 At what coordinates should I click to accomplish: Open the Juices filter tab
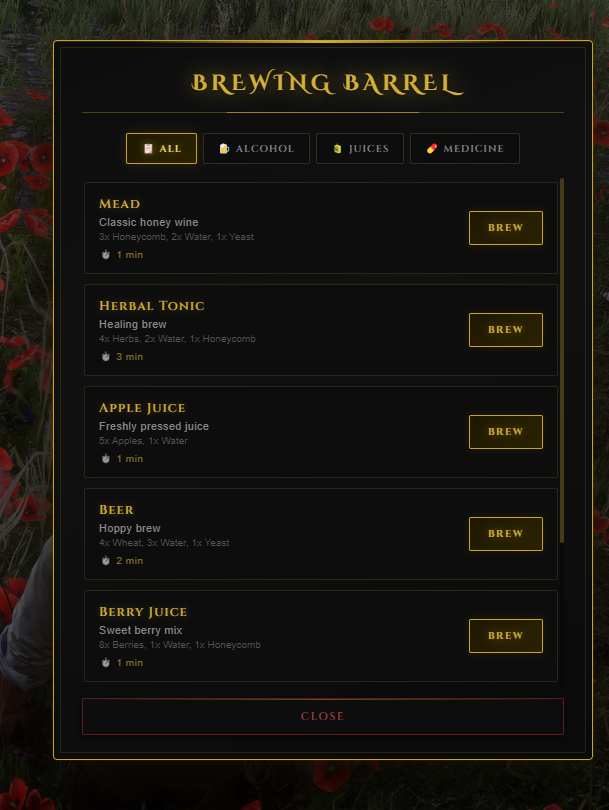360,149
